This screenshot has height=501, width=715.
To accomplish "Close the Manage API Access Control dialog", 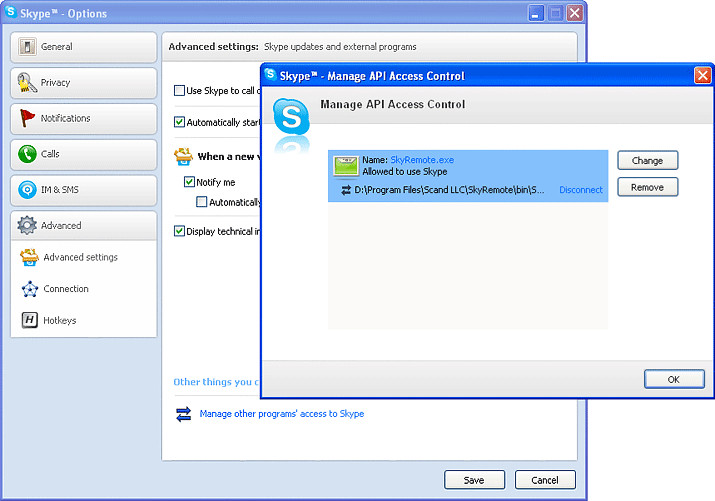I will [702, 75].
